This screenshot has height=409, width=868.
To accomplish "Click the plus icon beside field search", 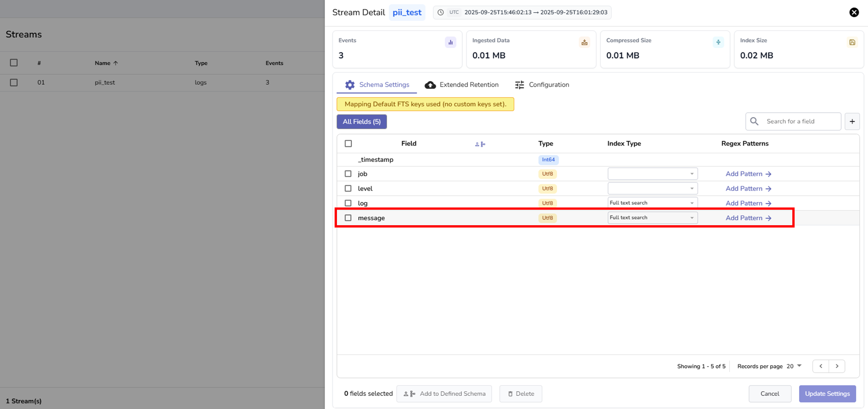I will [852, 121].
